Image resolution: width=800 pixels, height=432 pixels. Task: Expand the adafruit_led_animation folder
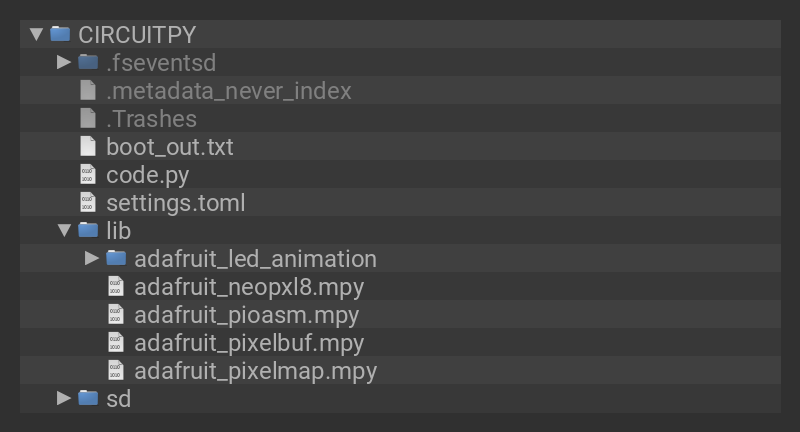click(92, 258)
